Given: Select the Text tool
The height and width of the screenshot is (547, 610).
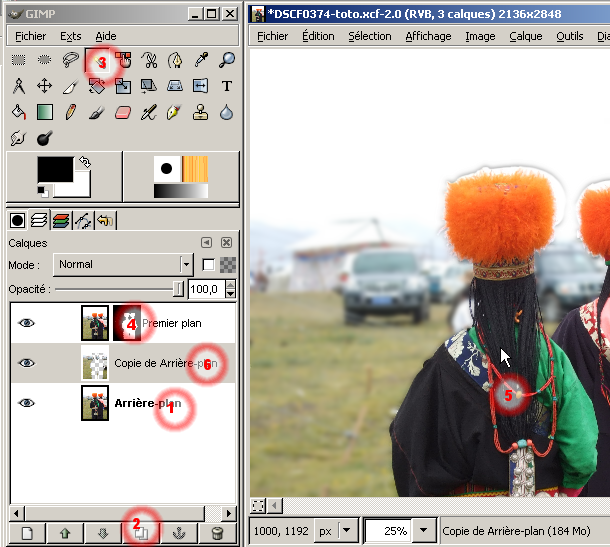Looking at the screenshot, I should 227,86.
